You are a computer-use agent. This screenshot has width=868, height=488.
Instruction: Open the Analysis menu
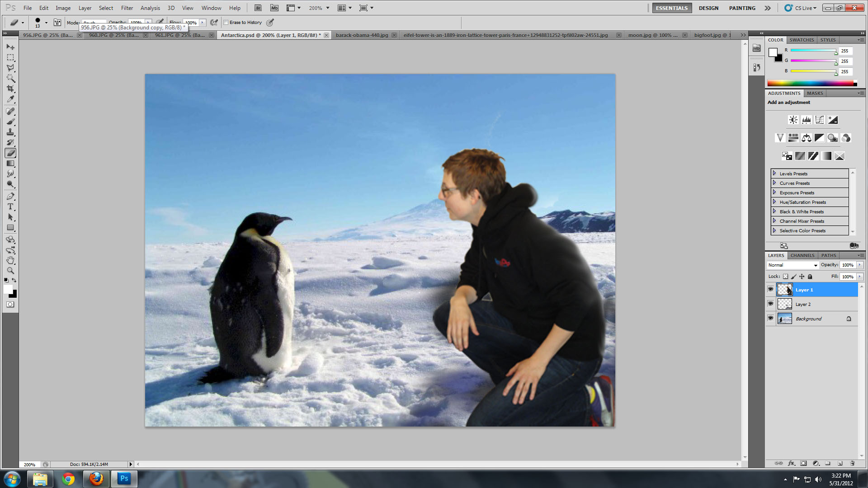(150, 8)
